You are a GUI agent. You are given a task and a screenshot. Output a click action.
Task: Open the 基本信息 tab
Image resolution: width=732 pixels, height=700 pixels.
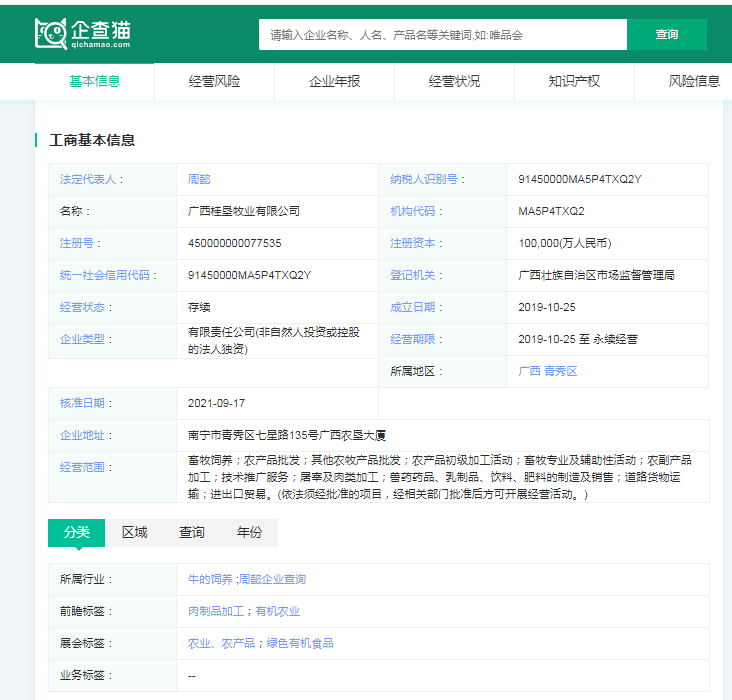pyautogui.click(x=95, y=81)
